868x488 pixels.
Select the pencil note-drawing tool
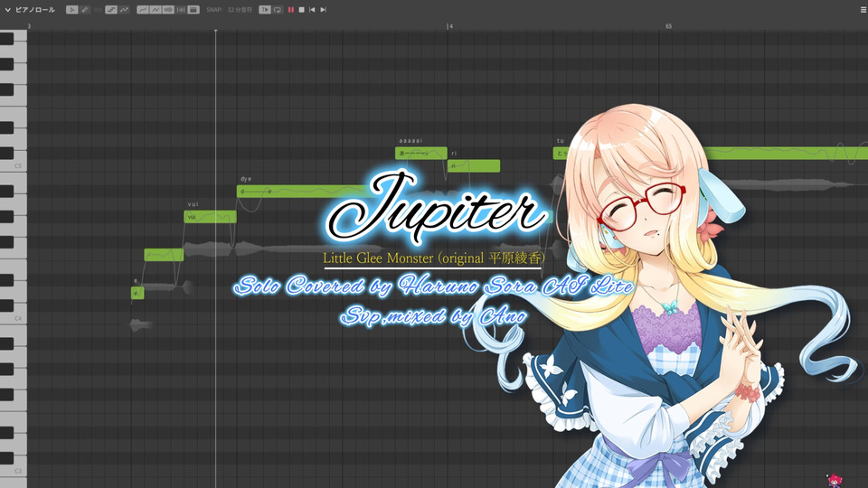pos(85,10)
